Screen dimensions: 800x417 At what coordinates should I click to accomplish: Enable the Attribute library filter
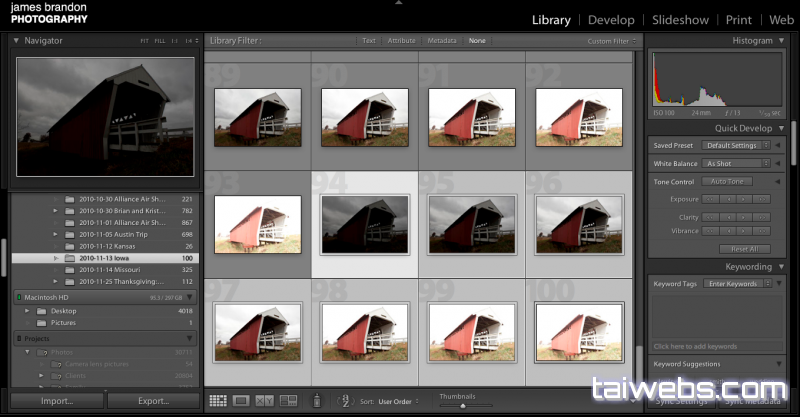pyautogui.click(x=401, y=41)
